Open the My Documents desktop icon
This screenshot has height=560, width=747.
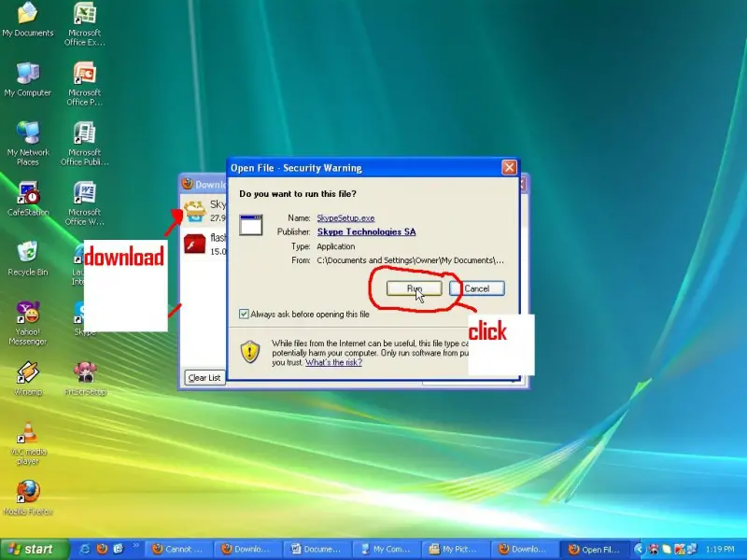[x=28, y=20]
